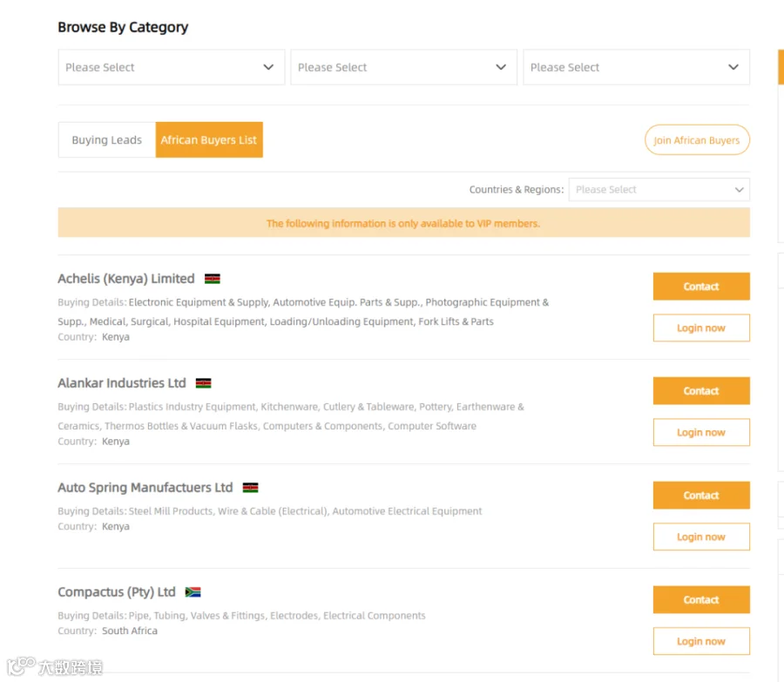
Task: Click the Join African Buyers button
Action: point(697,140)
